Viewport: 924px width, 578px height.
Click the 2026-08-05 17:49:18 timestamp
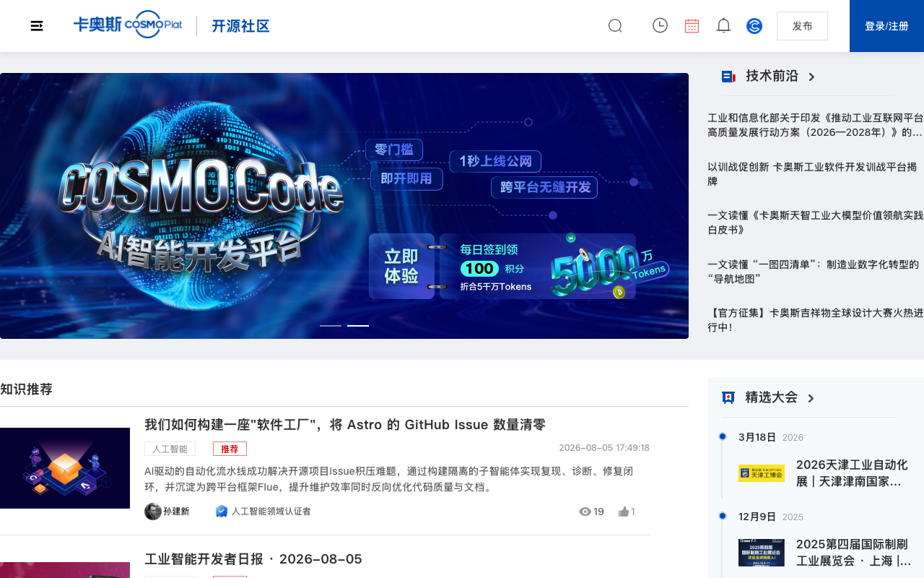click(604, 448)
